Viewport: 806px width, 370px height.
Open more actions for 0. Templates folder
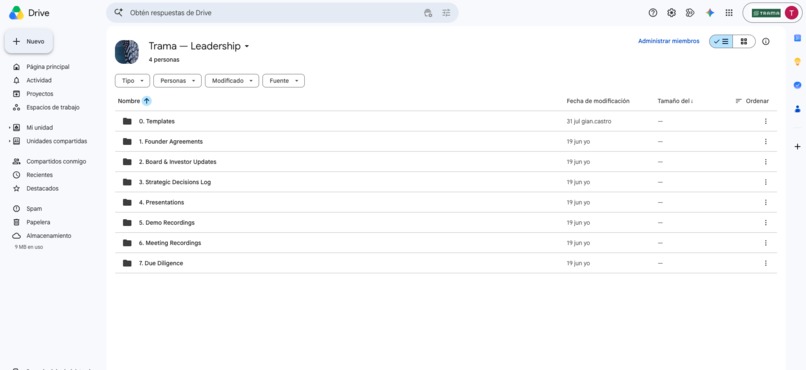click(x=765, y=121)
